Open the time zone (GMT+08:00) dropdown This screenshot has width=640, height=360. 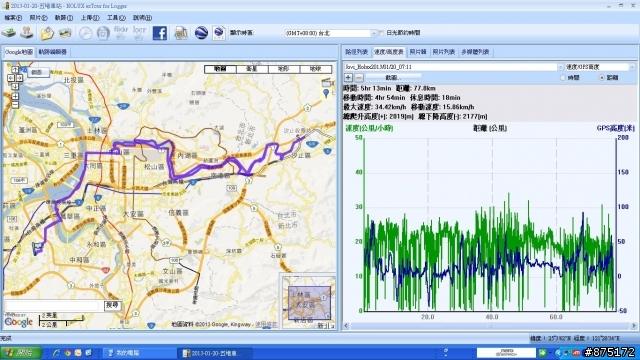click(x=373, y=33)
